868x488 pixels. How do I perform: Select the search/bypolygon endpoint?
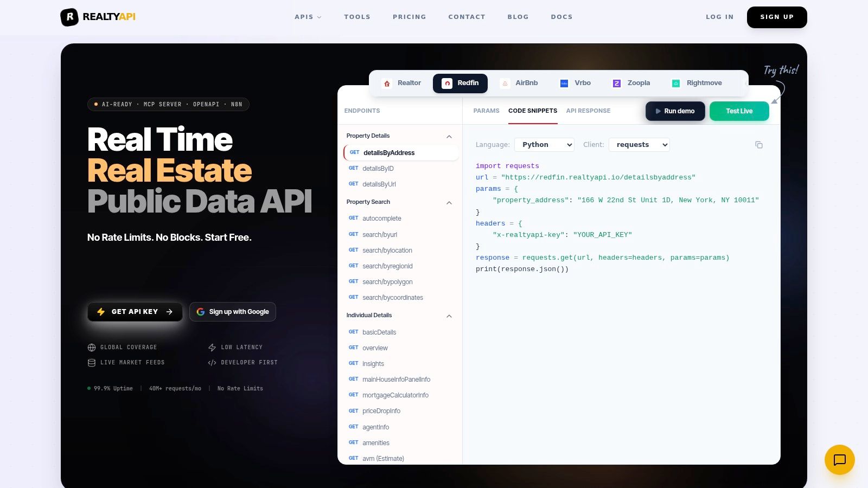pos(401,282)
